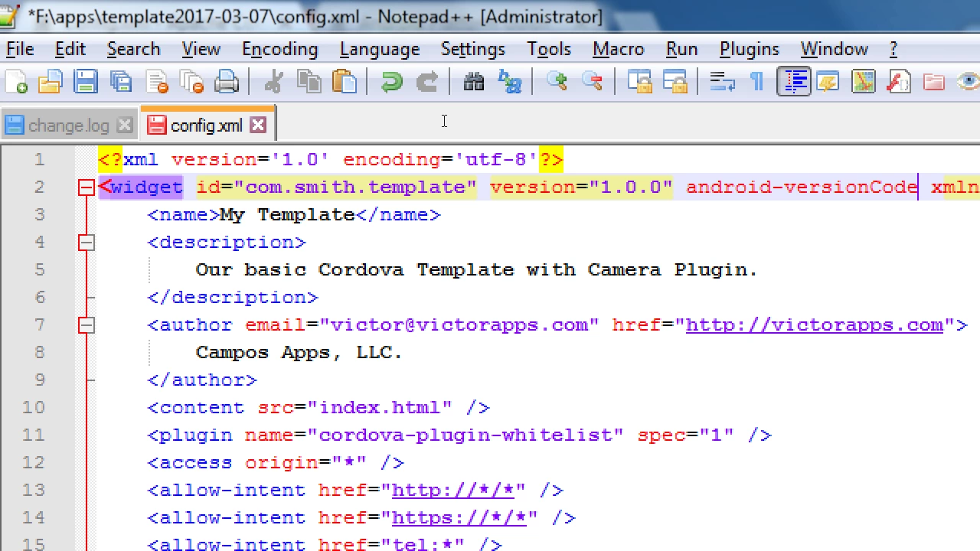Close the change.log tab
This screenshot has width=980, height=551.
tap(125, 126)
